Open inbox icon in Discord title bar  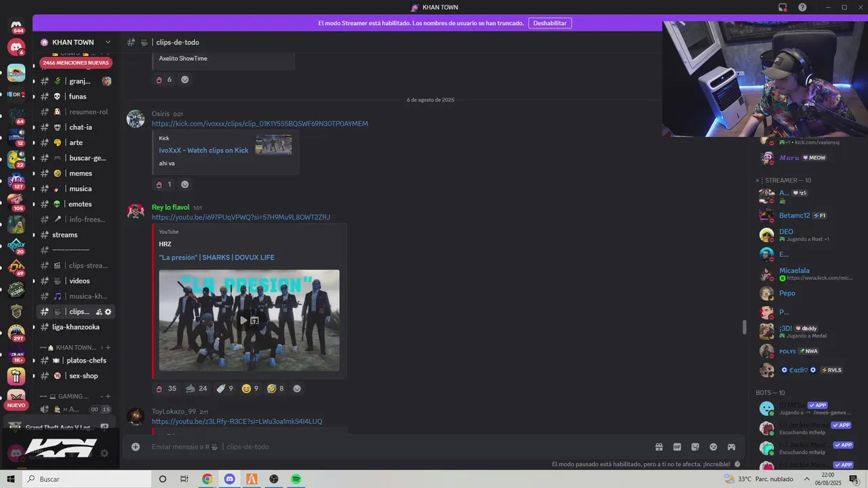point(783,7)
